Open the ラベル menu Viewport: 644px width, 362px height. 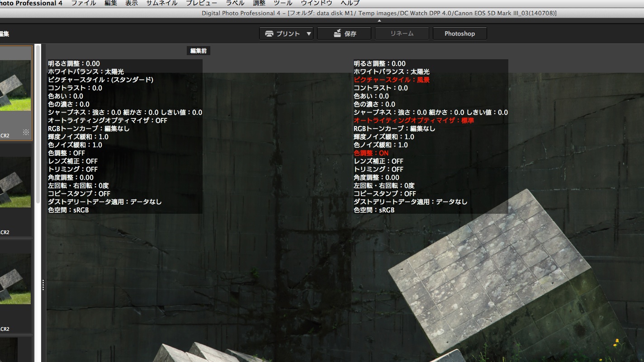pos(235,3)
